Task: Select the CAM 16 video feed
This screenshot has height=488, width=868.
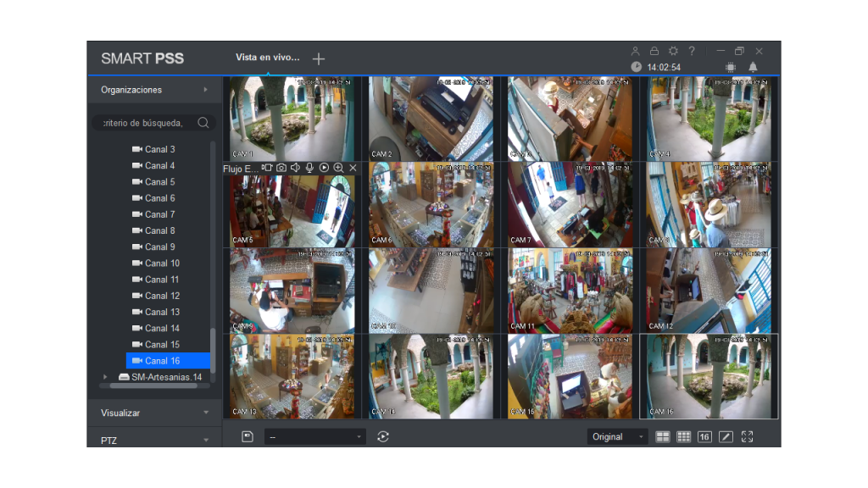Action: [x=709, y=376]
